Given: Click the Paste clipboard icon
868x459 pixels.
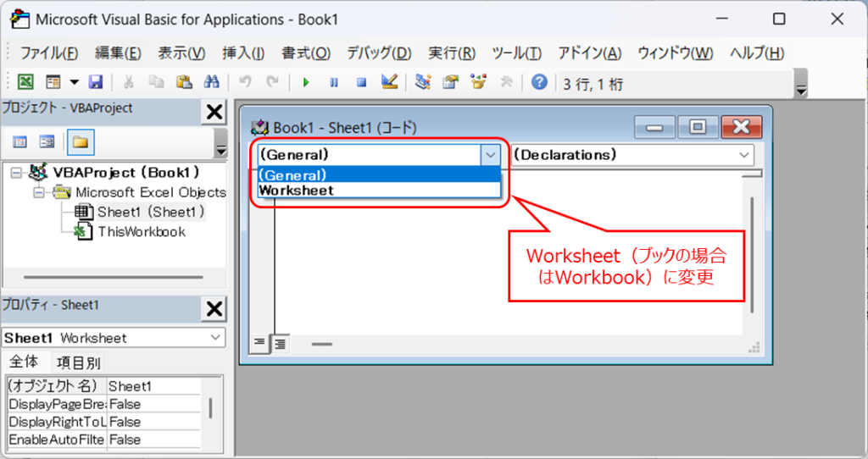Looking at the screenshot, I should [184, 82].
